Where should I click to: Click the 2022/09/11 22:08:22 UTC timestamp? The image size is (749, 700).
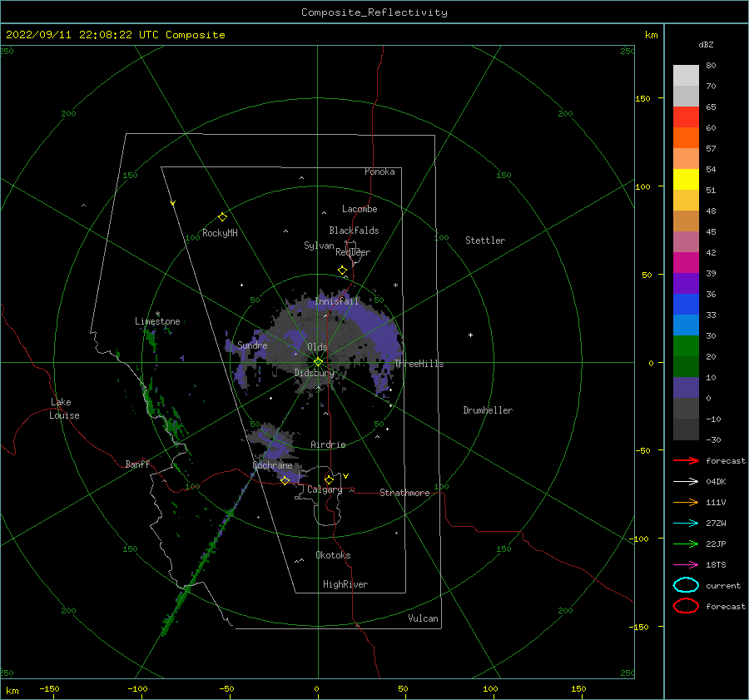click(115, 35)
